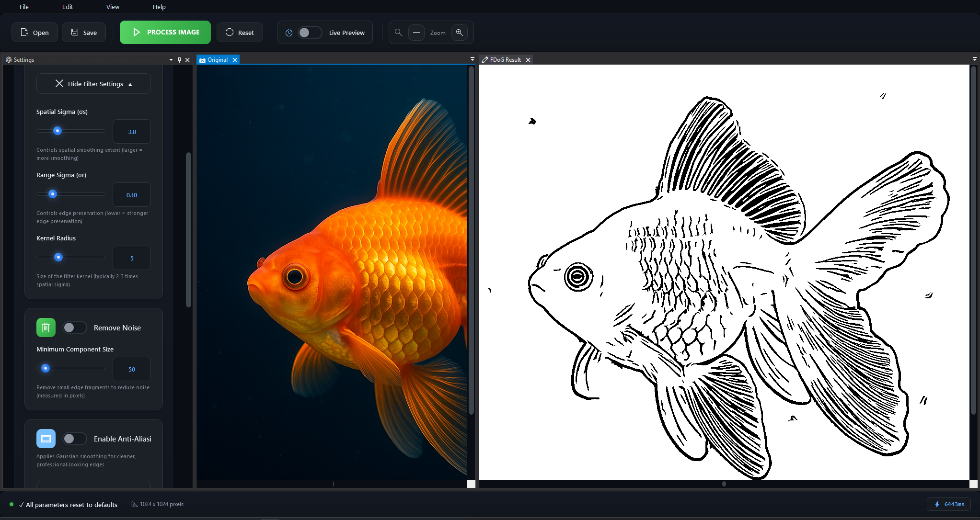The height and width of the screenshot is (520, 980).
Task: Collapse Hide Filter Settings section
Action: point(93,84)
